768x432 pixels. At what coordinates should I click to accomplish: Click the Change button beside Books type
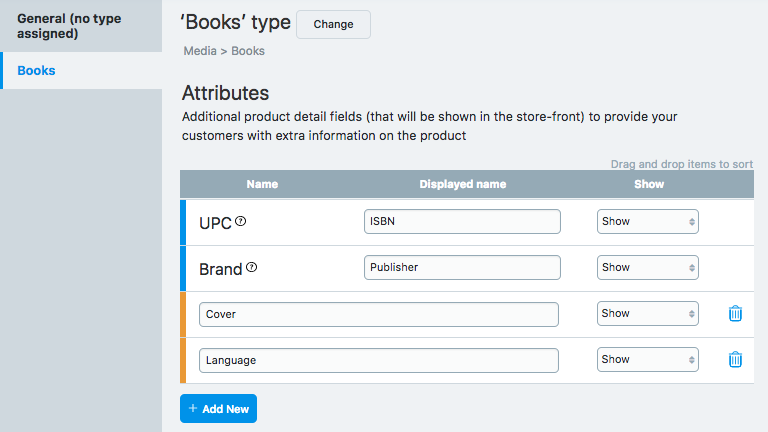coord(333,24)
